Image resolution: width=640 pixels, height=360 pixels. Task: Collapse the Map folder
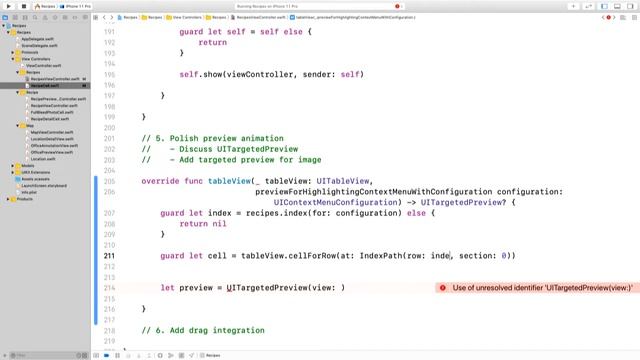[18, 126]
